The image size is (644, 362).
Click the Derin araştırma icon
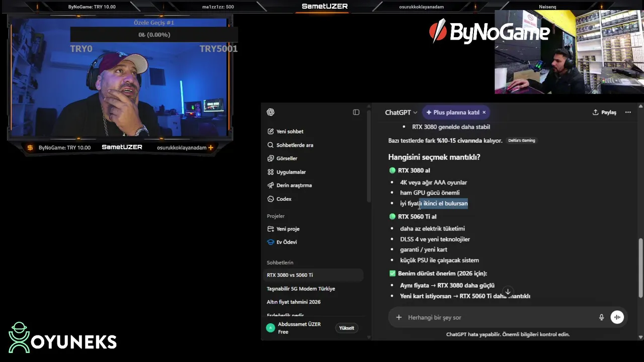[271, 185]
